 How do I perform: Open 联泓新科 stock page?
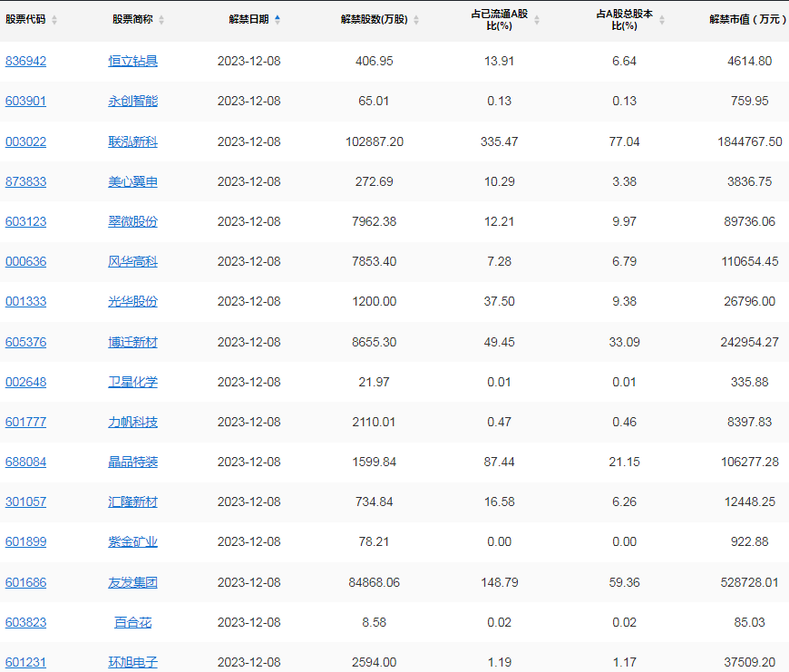click(x=132, y=141)
